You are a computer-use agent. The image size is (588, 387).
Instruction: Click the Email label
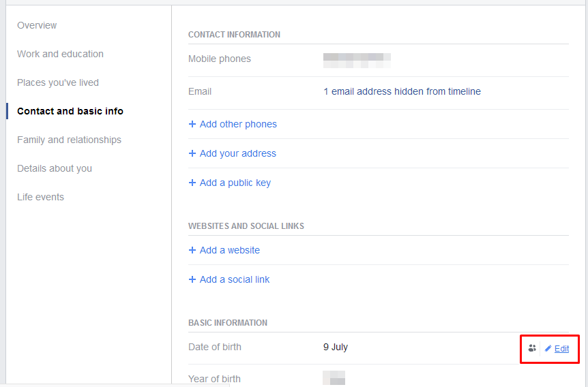(x=200, y=91)
